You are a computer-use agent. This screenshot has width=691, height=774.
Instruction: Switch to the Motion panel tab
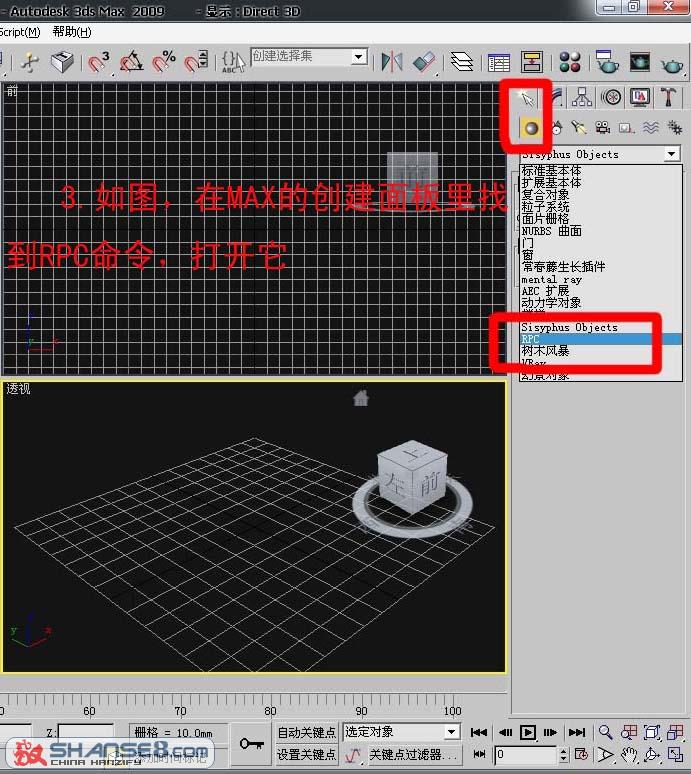(x=612, y=97)
